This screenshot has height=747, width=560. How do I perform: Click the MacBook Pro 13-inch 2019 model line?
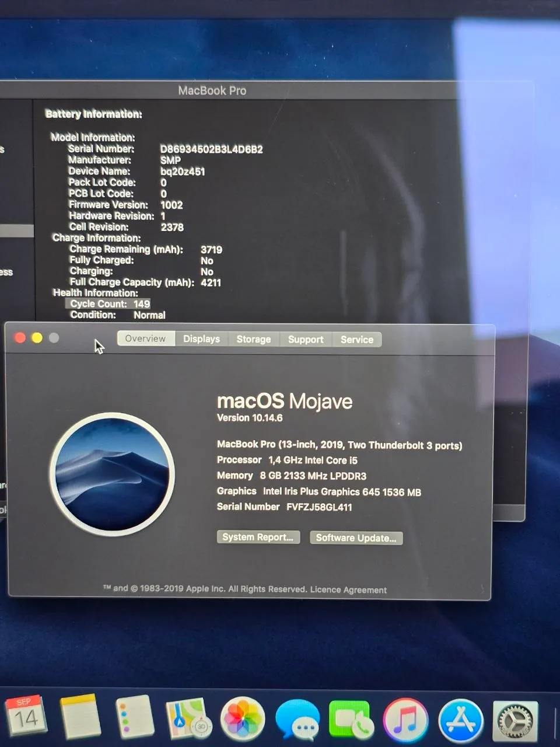tap(339, 445)
